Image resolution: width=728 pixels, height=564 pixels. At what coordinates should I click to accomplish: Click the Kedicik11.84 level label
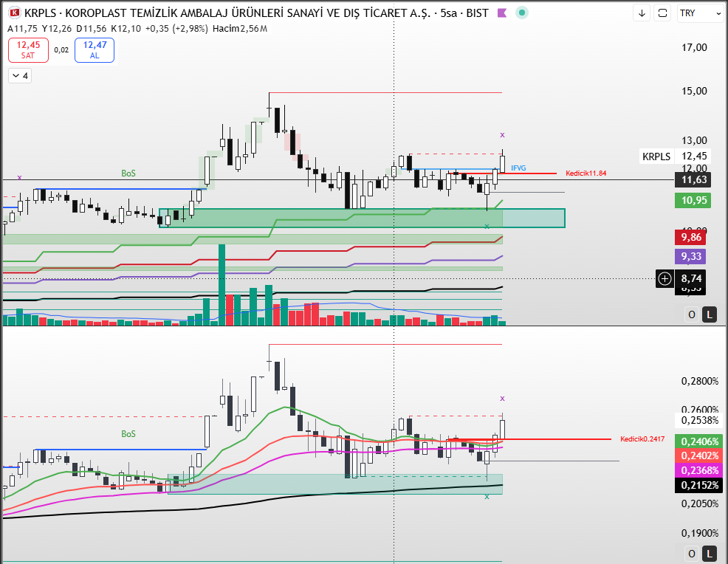coord(586,173)
